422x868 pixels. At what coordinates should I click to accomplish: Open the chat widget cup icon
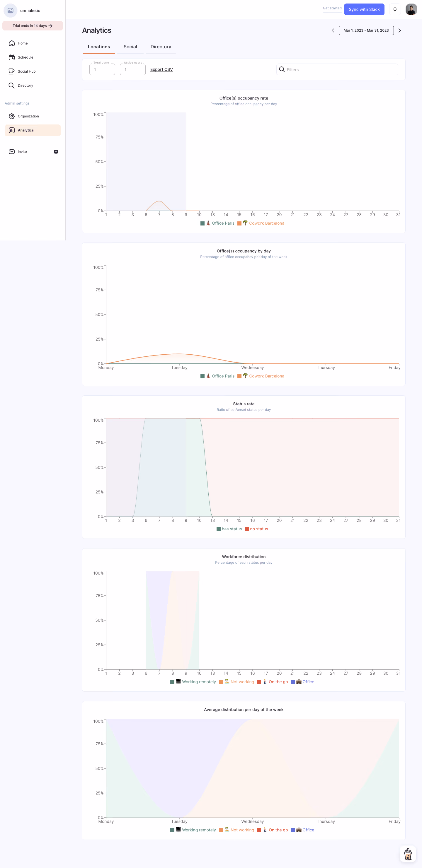pos(408,854)
